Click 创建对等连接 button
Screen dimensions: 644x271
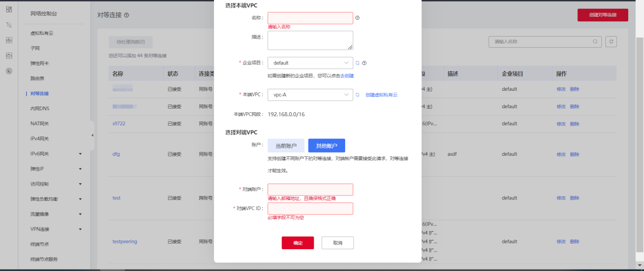603,15
